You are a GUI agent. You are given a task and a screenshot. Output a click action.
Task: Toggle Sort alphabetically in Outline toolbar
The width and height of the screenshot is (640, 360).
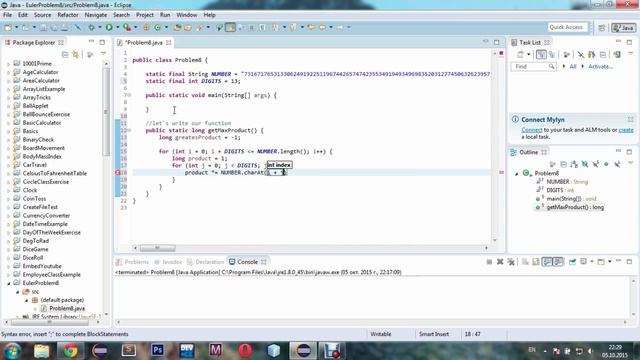click(x=574, y=164)
